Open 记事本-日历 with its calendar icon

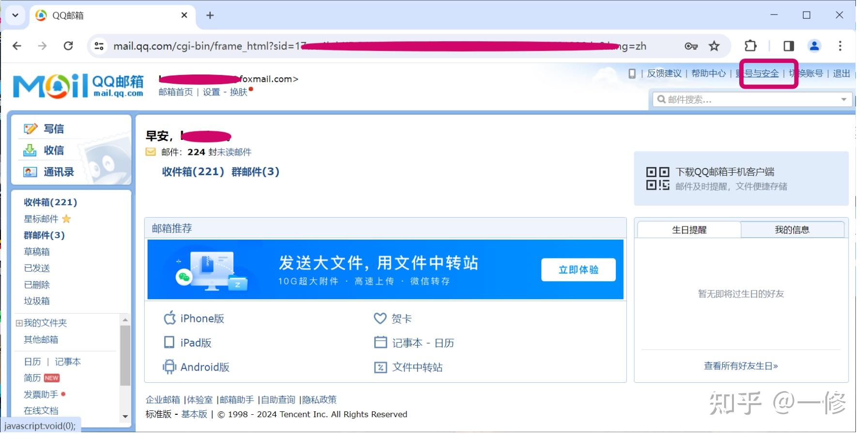381,342
